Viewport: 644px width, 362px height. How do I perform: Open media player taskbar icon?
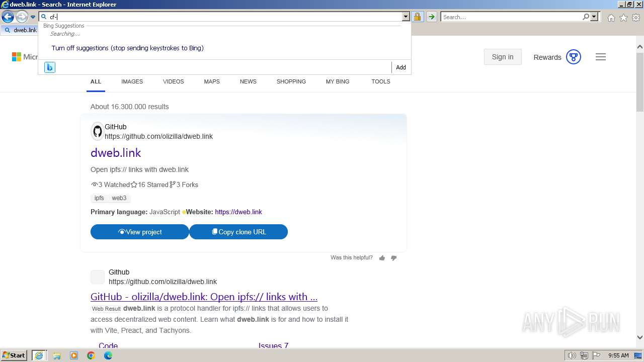click(x=74, y=355)
